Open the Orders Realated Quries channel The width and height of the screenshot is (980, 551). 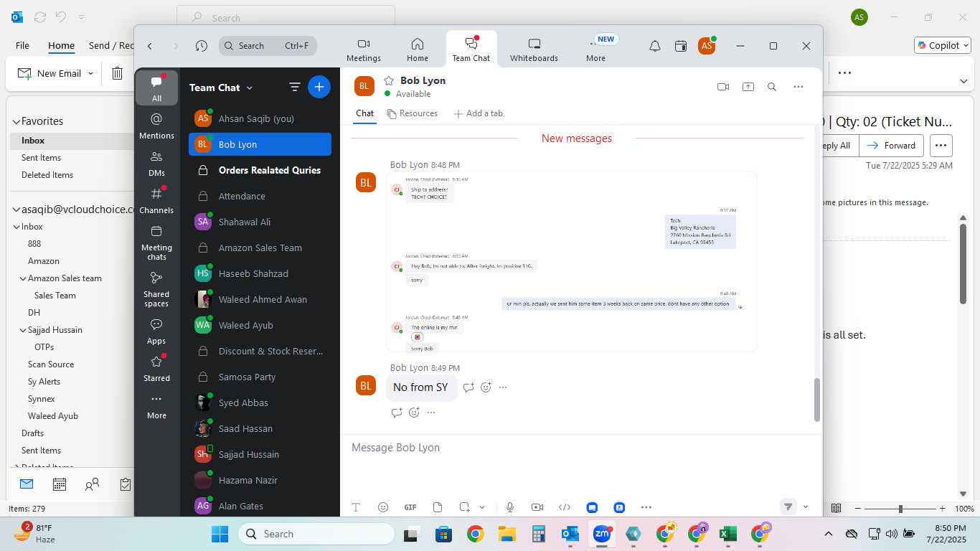click(x=260, y=170)
